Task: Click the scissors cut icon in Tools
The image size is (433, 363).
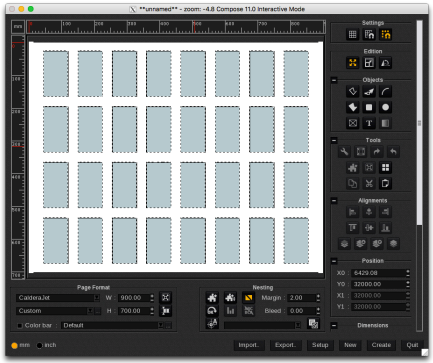Action: [369, 184]
